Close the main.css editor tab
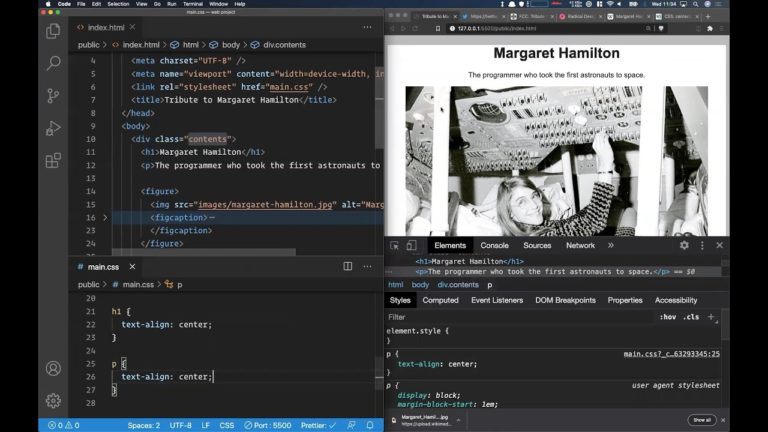This screenshot has width=768, height=432. (x=132, y=266)
